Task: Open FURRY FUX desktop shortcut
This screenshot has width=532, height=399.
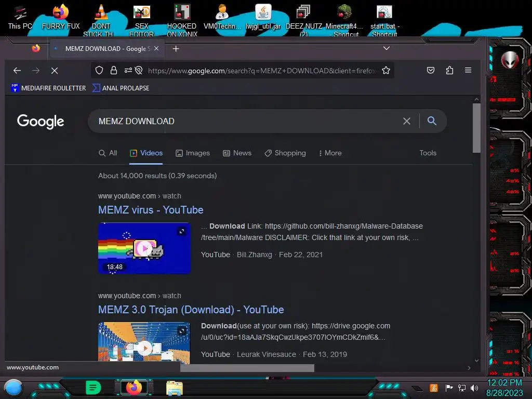Action: [61, 18]
